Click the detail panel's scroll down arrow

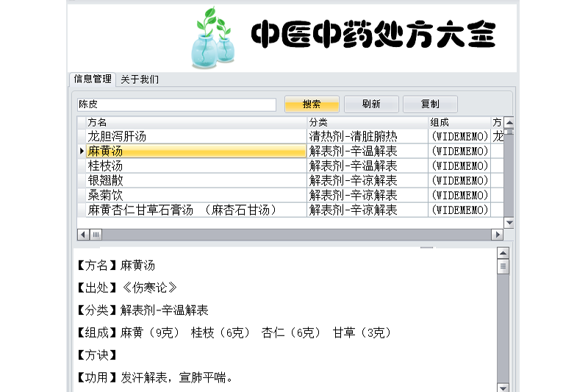503,387
